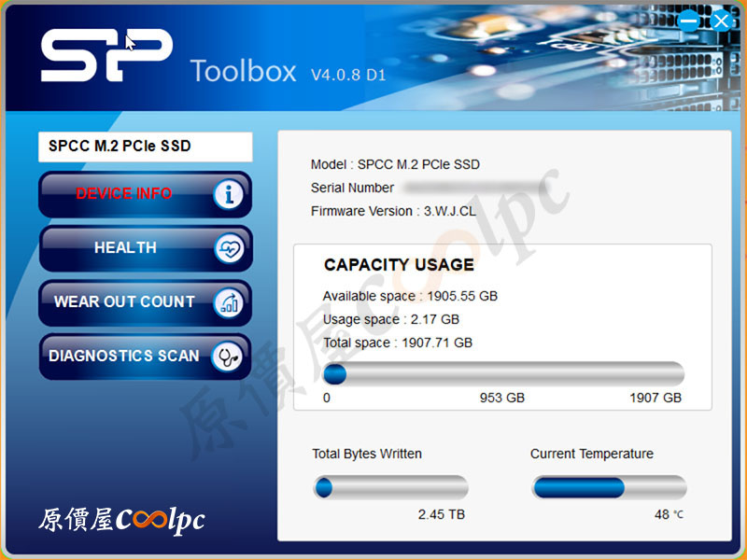The height and width of the screenshot is (560, 747).
Task: Click 'Usage space : 2.17 GB' text
Action: tap(390, 319)
